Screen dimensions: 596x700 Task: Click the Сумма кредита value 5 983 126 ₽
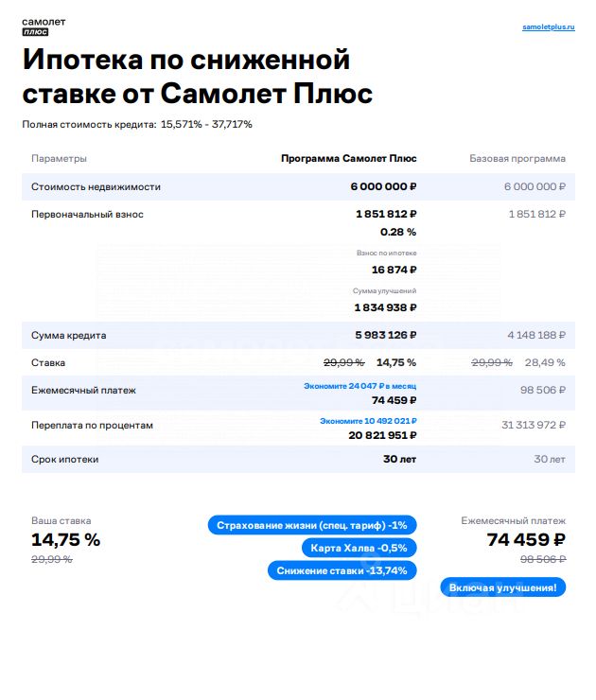[386, 335]
